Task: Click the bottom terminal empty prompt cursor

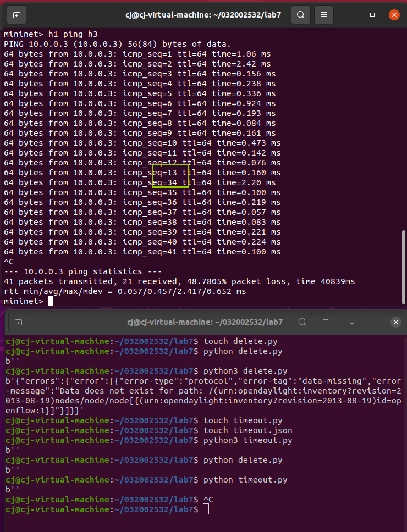Action: tap(206, 509)
